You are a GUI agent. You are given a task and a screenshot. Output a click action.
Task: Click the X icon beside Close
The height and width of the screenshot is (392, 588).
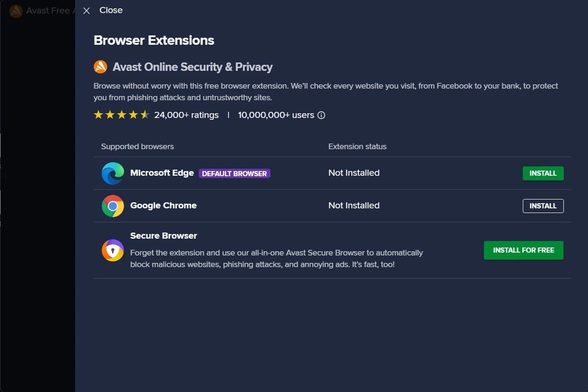[x=86, y=10]
